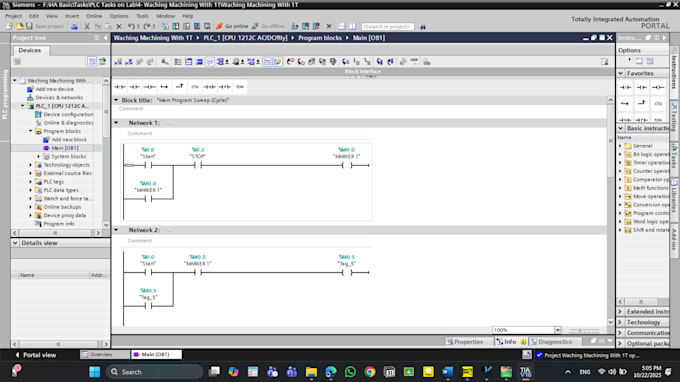Click the editor zoom slider
The width and height of the screenshot is (680, 382).
pyautogui.click(x=583, y=330)
